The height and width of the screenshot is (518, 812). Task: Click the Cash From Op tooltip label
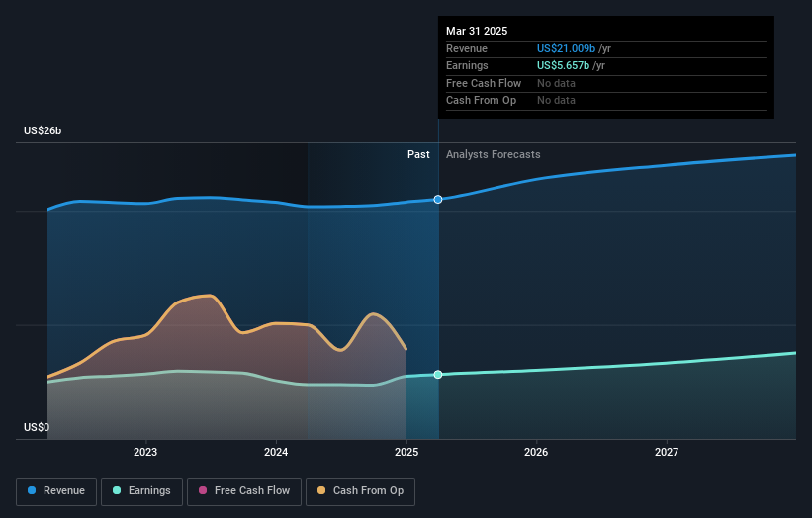coord(481,101)
